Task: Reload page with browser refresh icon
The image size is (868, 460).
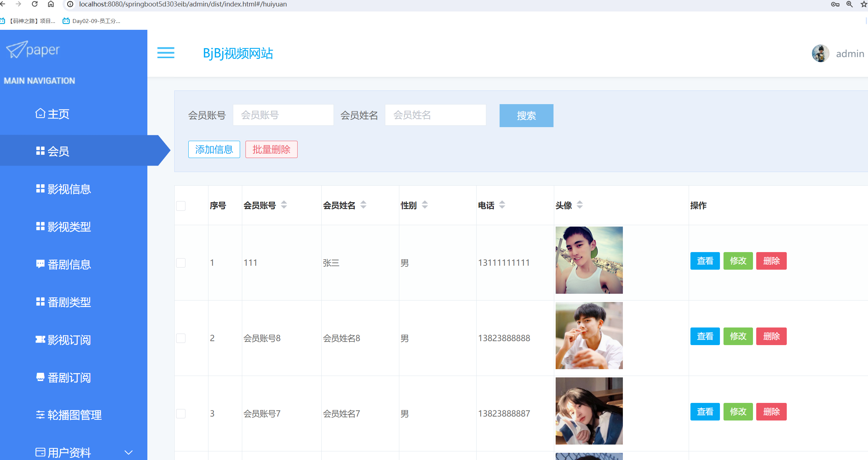Action: pyautogui.click(x=35, y=4)
